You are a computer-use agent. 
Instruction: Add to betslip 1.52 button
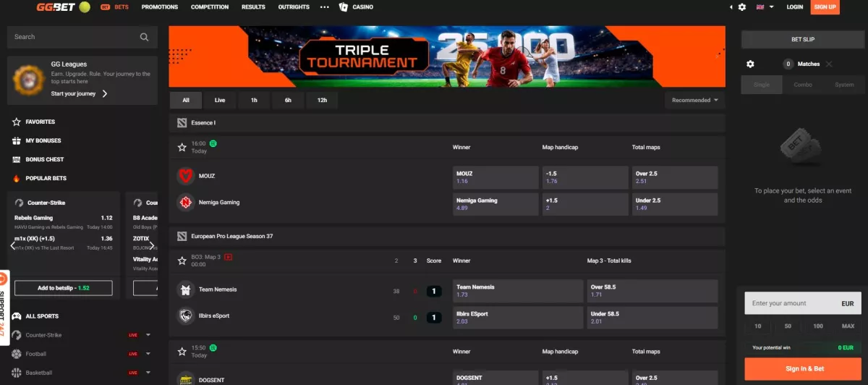[64, 288]
